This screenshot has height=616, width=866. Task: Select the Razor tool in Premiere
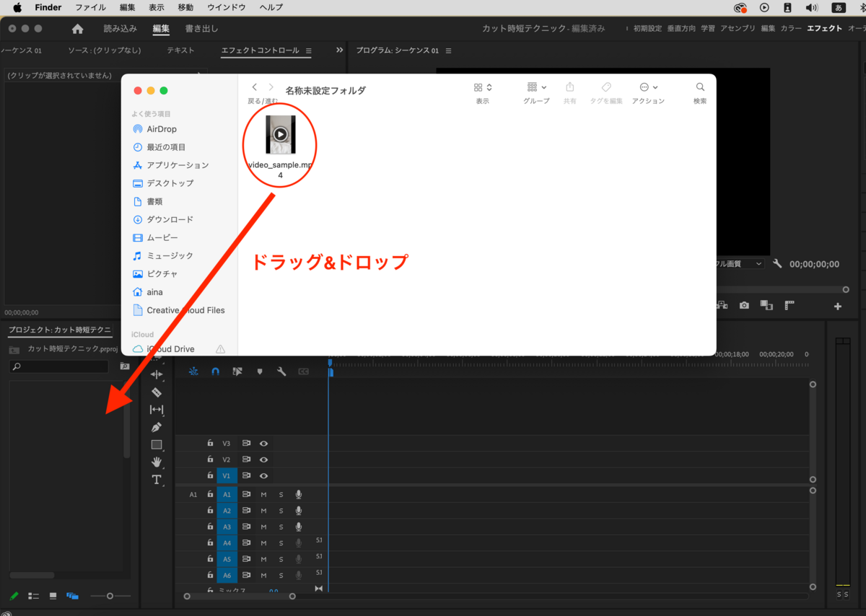point(157,392)
